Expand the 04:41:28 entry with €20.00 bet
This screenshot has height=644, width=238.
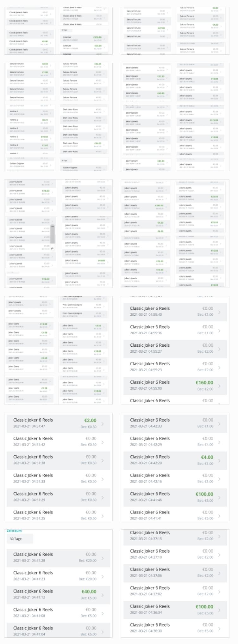[58, 557]
